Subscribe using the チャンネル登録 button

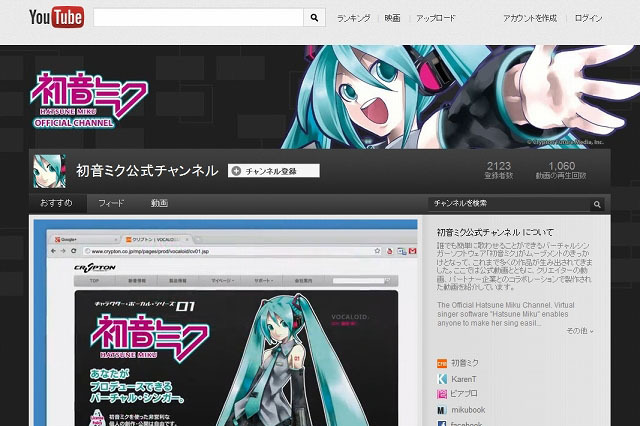pyautogui.click(x=273, y=171)
